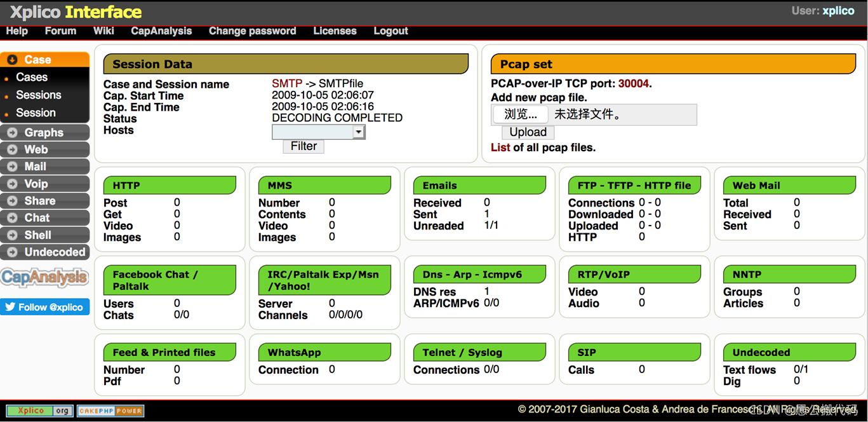Viewport: 868px width, 422px height.
Task: Open the SMTP case link
Action: [x=287, y=84]
